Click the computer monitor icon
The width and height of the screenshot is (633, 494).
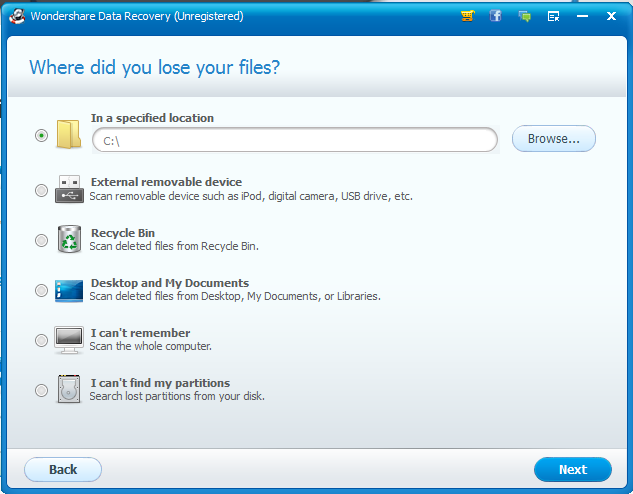point(69,340)
